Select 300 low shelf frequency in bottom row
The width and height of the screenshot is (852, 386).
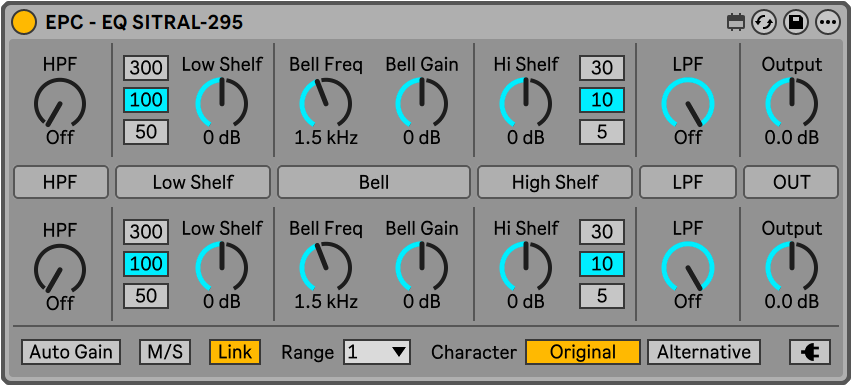click(146, 232)
